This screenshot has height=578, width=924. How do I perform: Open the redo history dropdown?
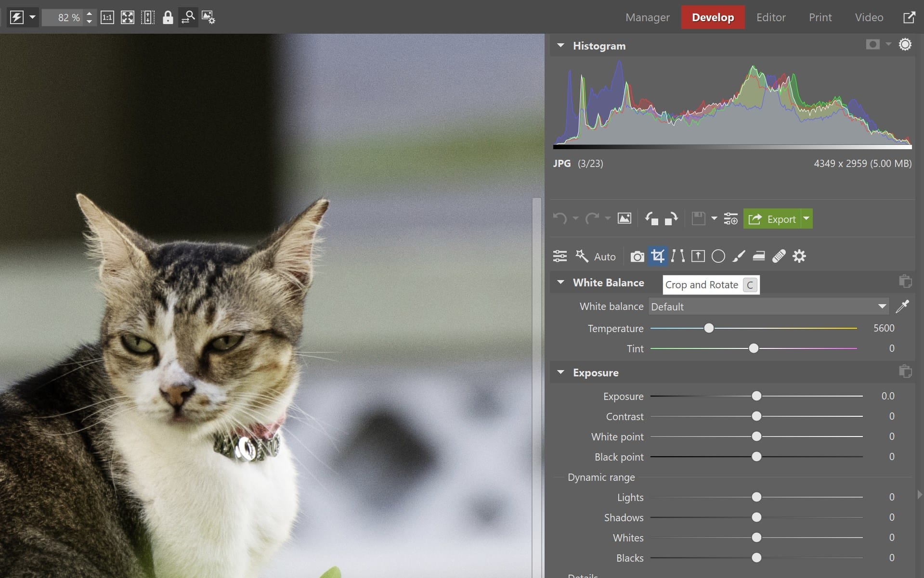click(x=608, y=218)
